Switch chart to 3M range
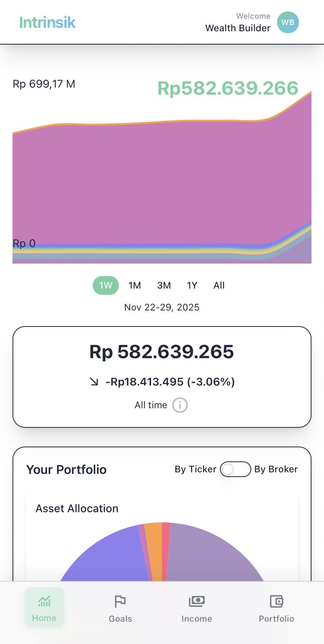This screenshot has width=324, height=644. (164, 285)
